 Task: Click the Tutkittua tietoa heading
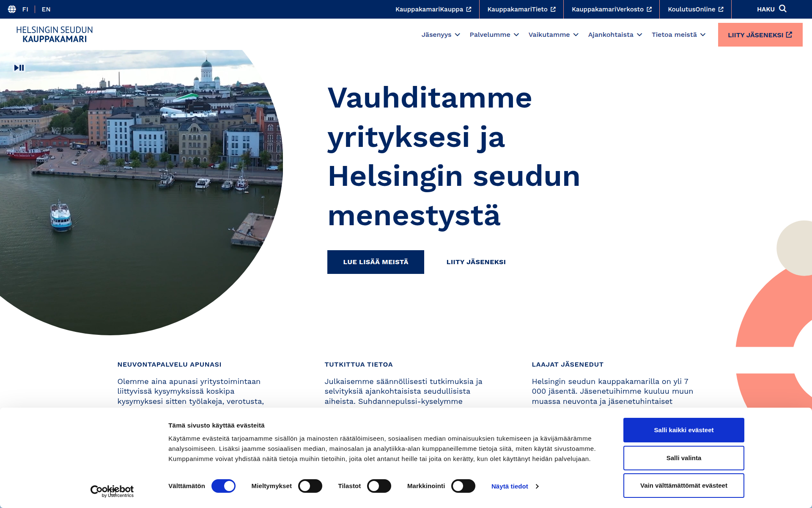point(359,364)
